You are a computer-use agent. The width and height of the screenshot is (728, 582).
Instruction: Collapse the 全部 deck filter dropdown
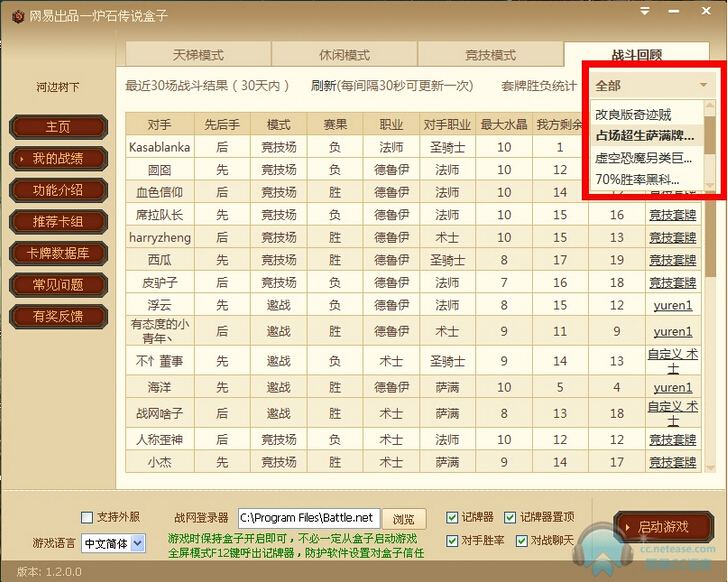pyautogui.click(x=651, y=85)
